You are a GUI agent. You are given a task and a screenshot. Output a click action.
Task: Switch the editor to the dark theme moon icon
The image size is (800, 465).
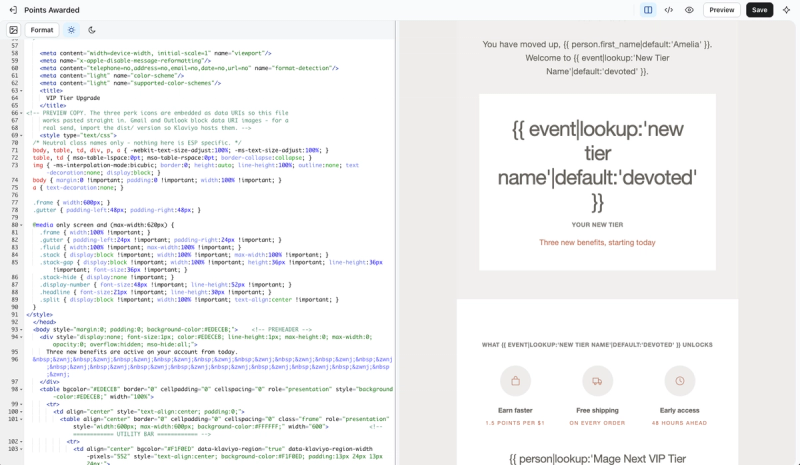coord(92,30)
